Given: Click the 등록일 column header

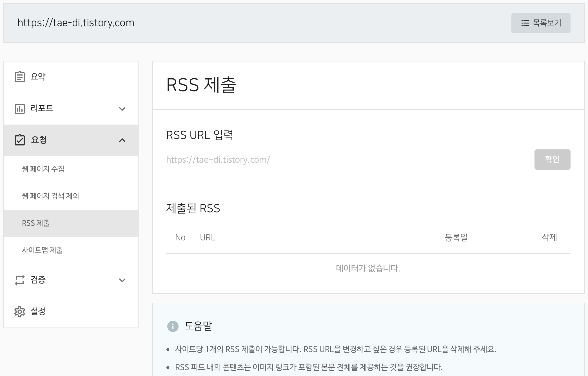Looking at the screenshot, I should tap(456, 238).
